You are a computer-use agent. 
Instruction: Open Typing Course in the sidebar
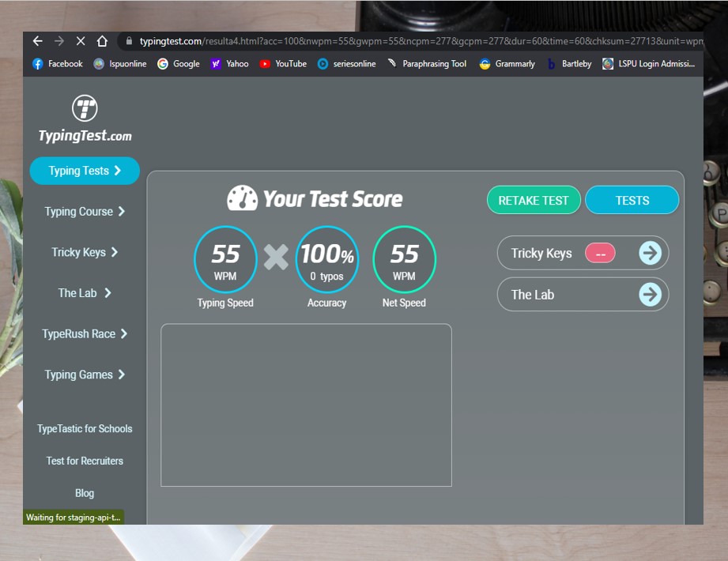tap(85, 212)
